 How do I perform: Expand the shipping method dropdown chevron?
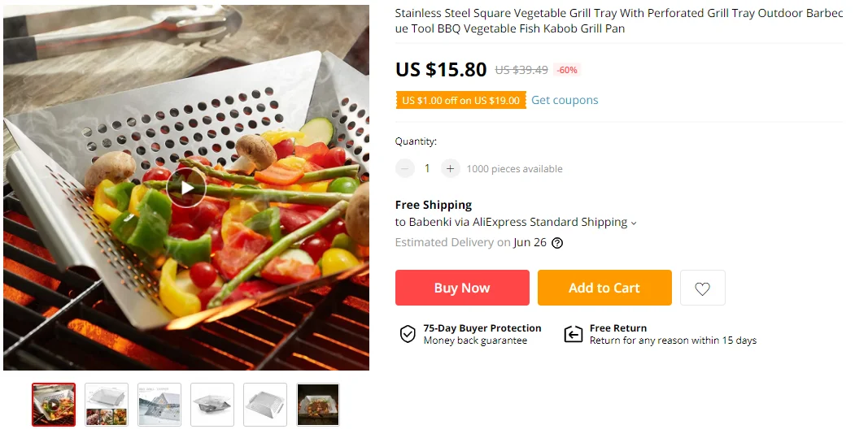(x=634, y=223)
